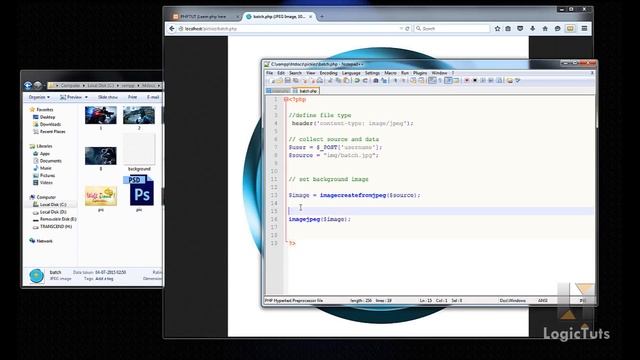Select Desktop in Explorer Favorites
Screen dimensions: 640x360
point(44,117)
